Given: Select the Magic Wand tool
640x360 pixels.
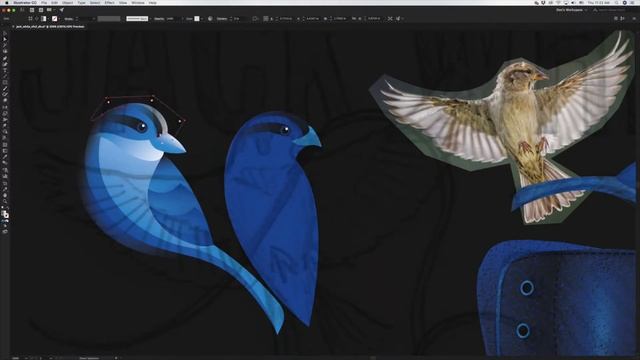Looking at the screenshot, I should click(5, 45).
